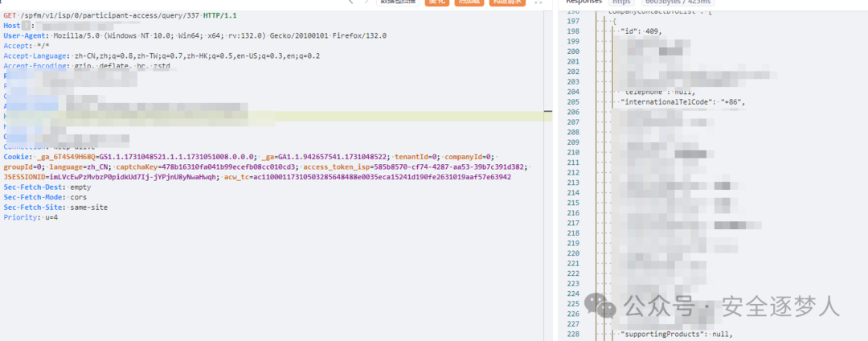
Task: Select the Priority u=4 header line
Action: pos(31,218)
